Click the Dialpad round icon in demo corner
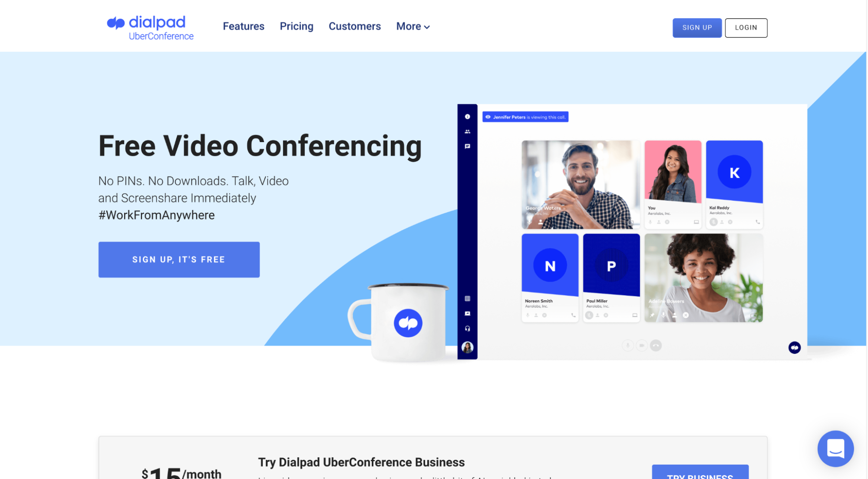The width and height of the screenshot is (868, 479). [x=794, y=347]
